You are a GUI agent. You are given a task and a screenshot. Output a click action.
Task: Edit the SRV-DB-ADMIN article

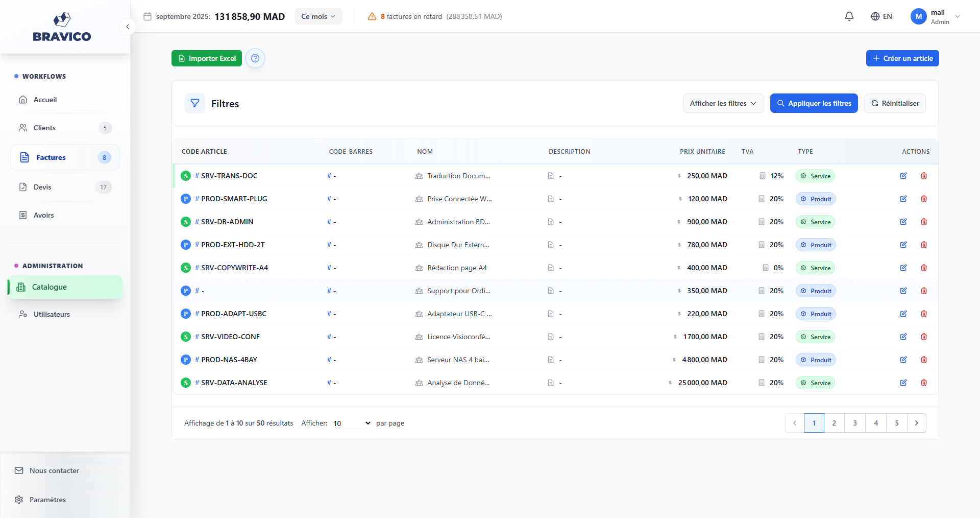tap(903, 222)
